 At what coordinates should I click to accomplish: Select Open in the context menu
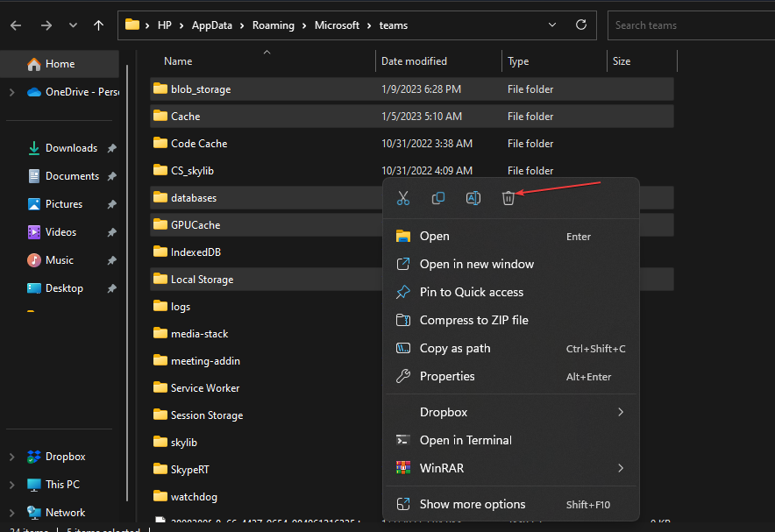click(513, 236)
